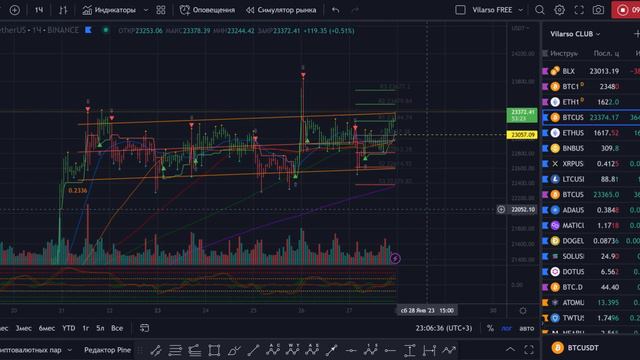Select the chart layout square icon

460,10
